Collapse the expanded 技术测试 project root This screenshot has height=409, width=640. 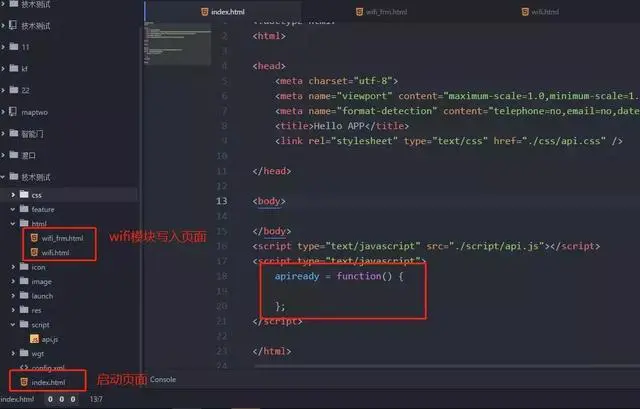tap(3, 177)
